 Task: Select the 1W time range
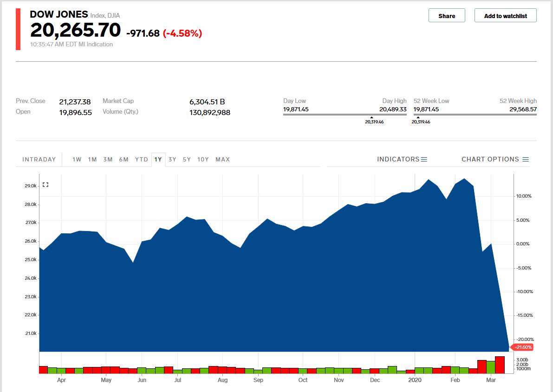[x=77, y=160]
